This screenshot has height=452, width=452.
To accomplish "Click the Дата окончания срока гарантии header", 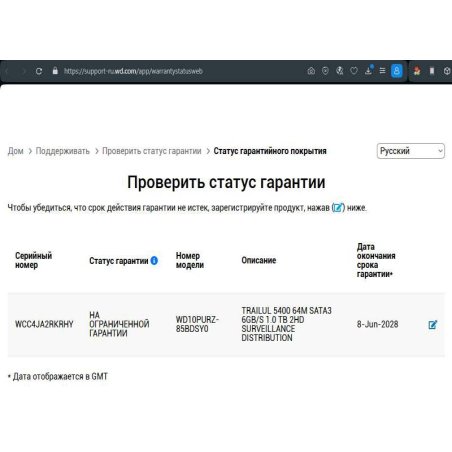I will 376,260.
